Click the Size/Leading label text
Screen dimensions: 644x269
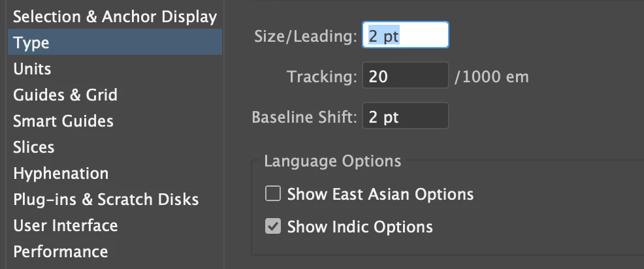[305, 35]
